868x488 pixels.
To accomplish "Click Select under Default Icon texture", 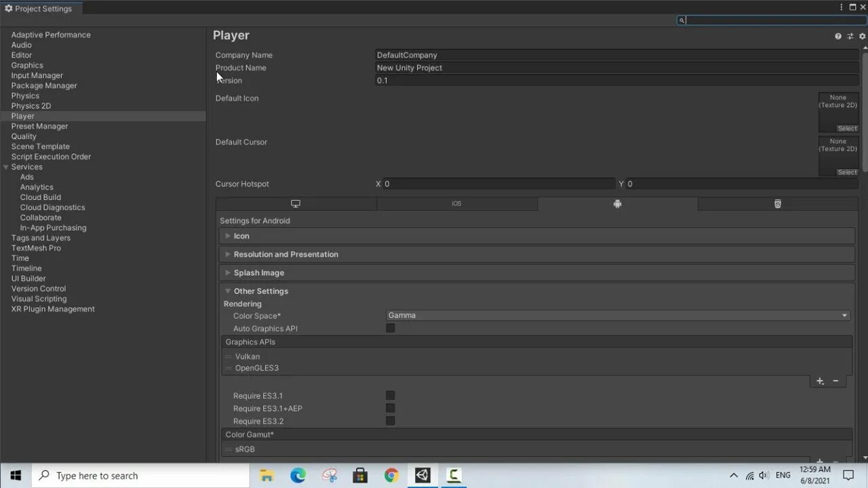I will tap(847, 128).
